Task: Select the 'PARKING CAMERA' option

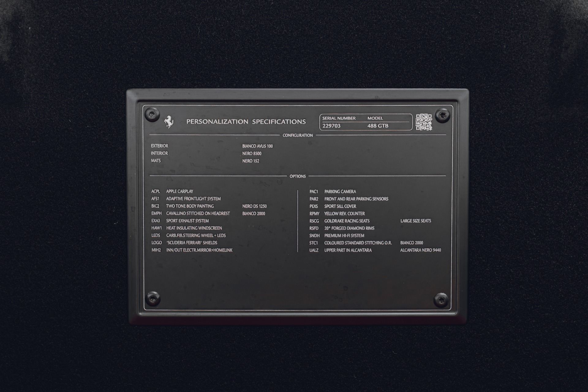Action: click(340, 191)
